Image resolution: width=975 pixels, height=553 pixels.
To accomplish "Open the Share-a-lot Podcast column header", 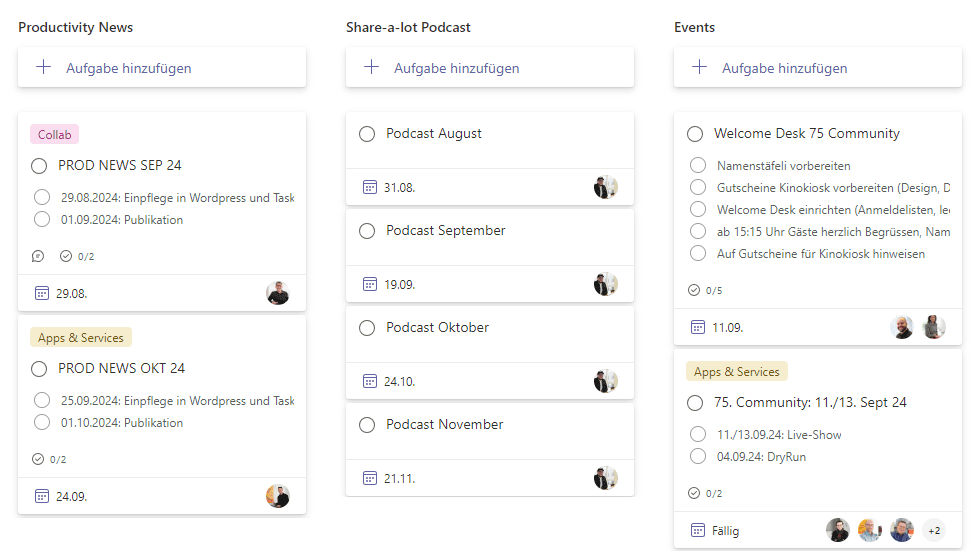I will point(408,27).
